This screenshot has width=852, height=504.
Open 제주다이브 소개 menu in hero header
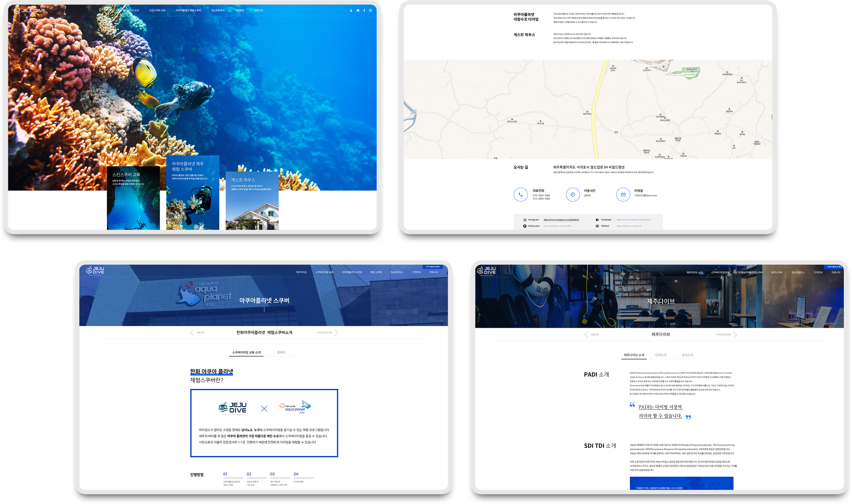[x=131, y=11]
